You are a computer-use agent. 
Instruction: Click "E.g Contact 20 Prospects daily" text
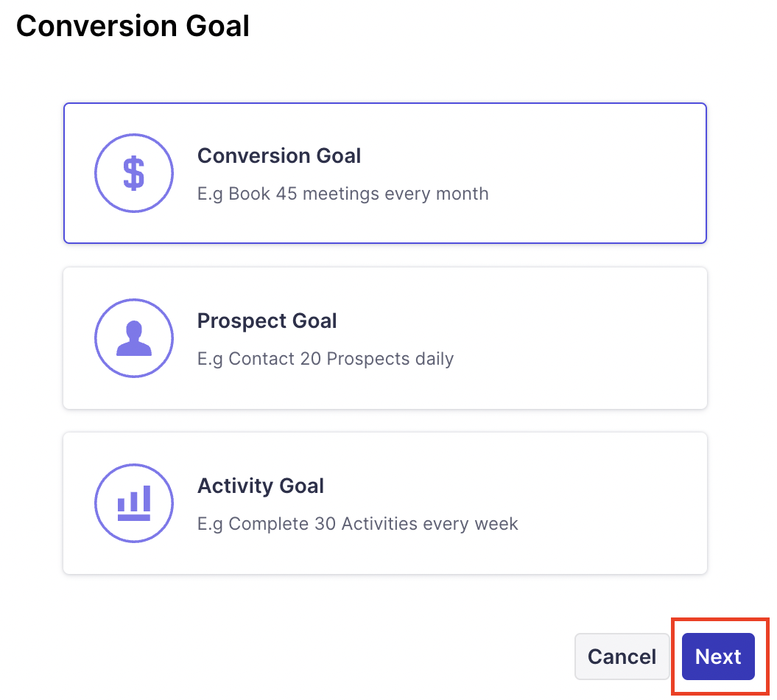pos(325,360)
